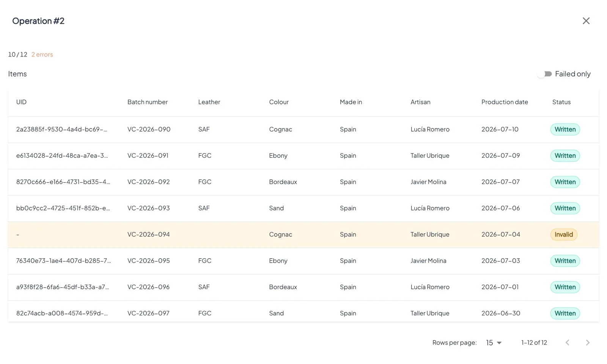607x364 pixels.
Task: Select UID starting with bb0c9cc2
Action: coord(63,209)
